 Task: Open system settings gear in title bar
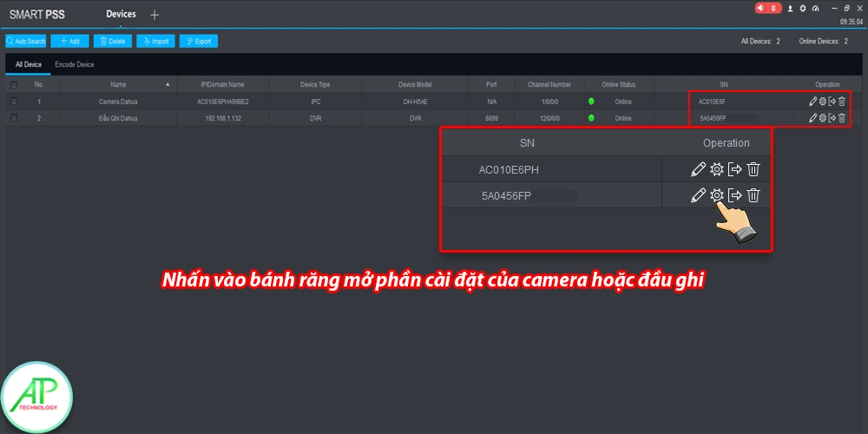click(803, 9)
